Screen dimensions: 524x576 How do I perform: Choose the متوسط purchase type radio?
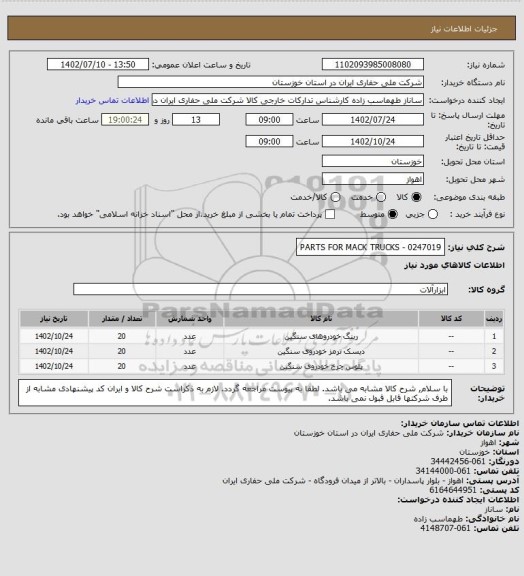tap(393, 214)
